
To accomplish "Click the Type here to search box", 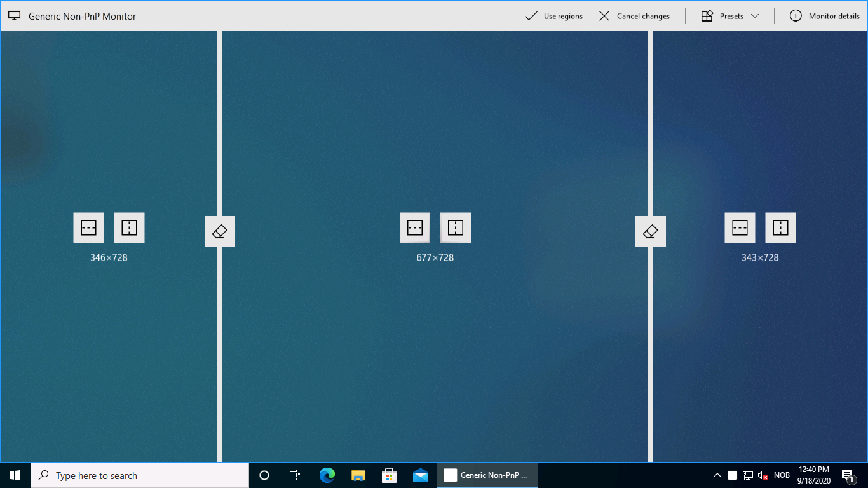I will [x=140, y=475].
